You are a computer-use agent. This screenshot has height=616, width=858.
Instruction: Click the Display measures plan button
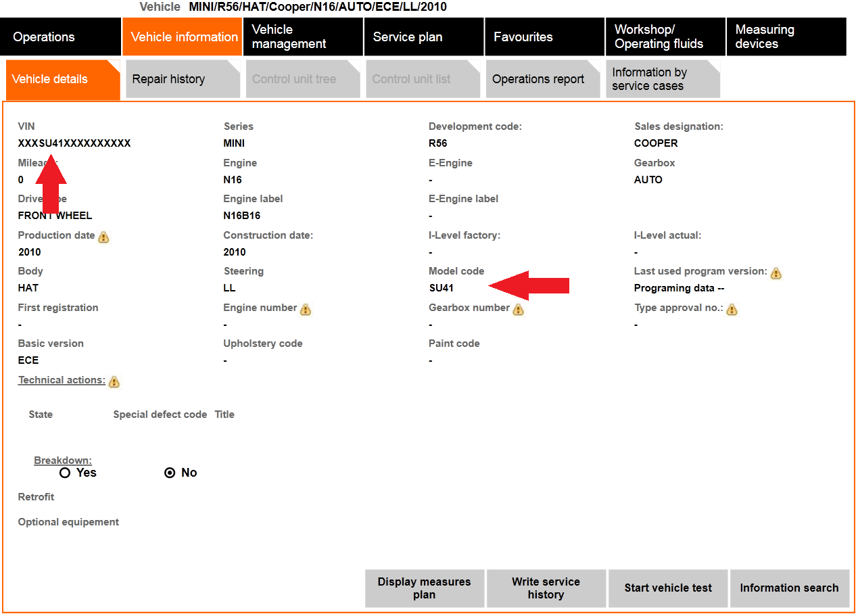(424, 588)
